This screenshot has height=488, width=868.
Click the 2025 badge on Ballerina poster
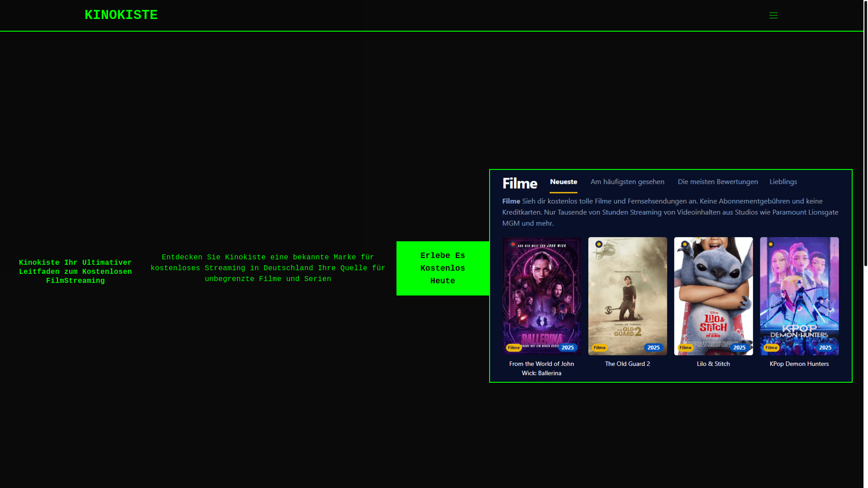click(567, 347)
